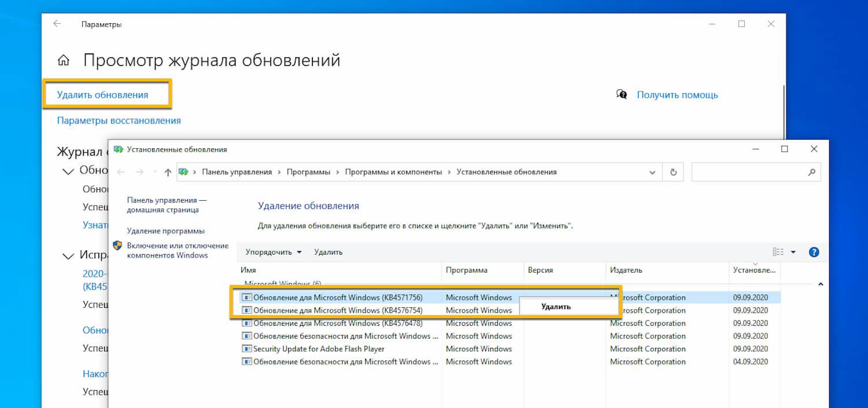Image resolution: width=868 pixels, height=408 pixels.
Task: Click the view layout icon
Action: click(778, 252)
